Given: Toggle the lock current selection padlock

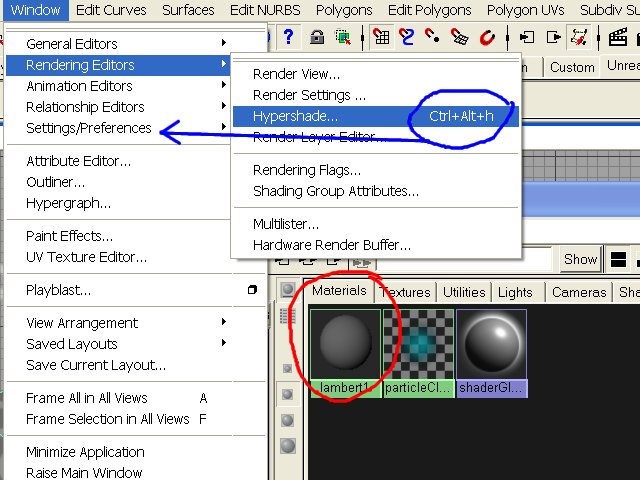Looking at the screenshot, I should coord(317,38).
